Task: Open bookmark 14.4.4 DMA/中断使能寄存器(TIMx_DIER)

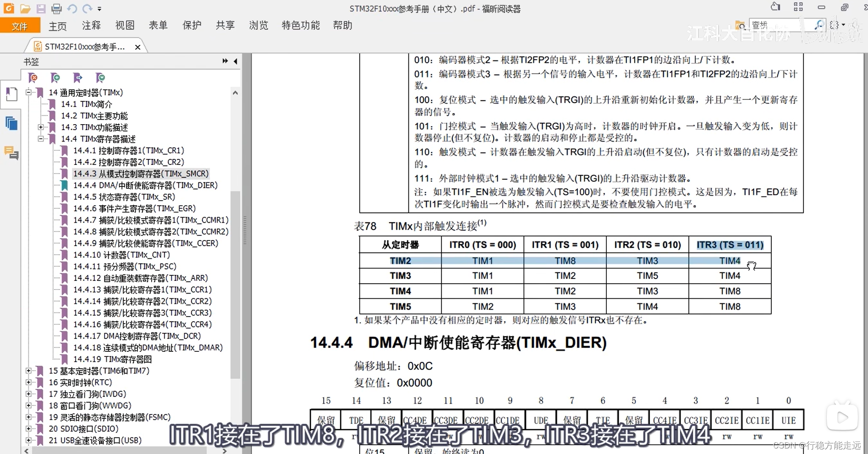Action: [145, 185]
